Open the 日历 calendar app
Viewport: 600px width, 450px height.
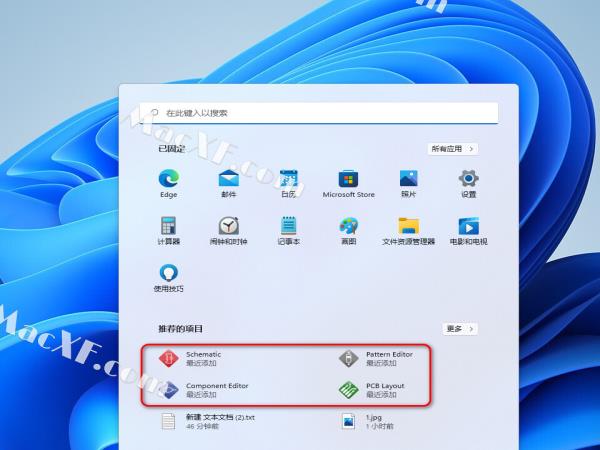tap(289, 184)
